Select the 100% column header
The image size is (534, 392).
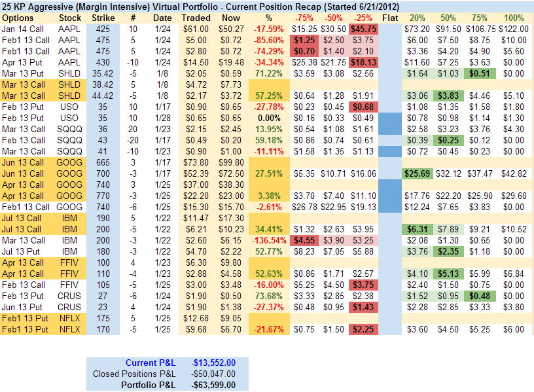click(514, 17)
